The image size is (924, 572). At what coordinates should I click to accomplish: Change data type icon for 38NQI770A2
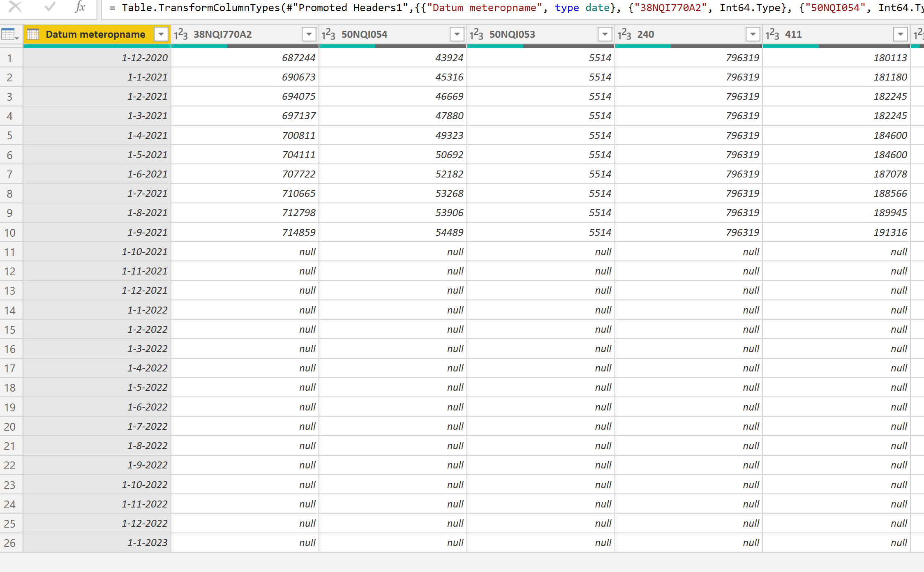tap(181, 35)
